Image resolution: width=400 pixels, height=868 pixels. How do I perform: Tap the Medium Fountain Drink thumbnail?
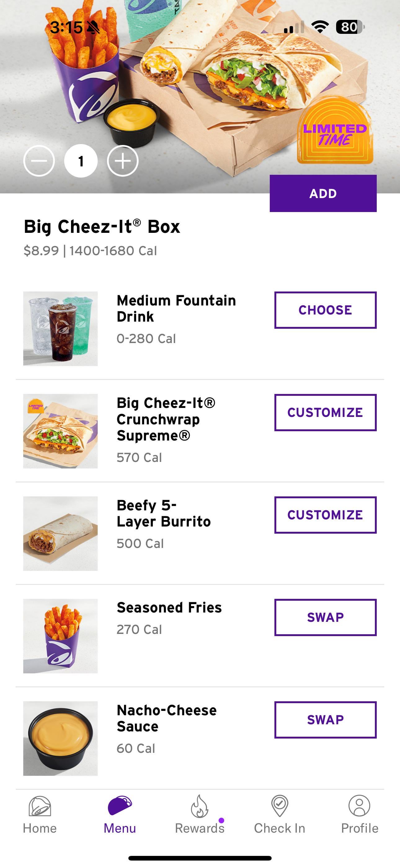click(x=60, y=328)
